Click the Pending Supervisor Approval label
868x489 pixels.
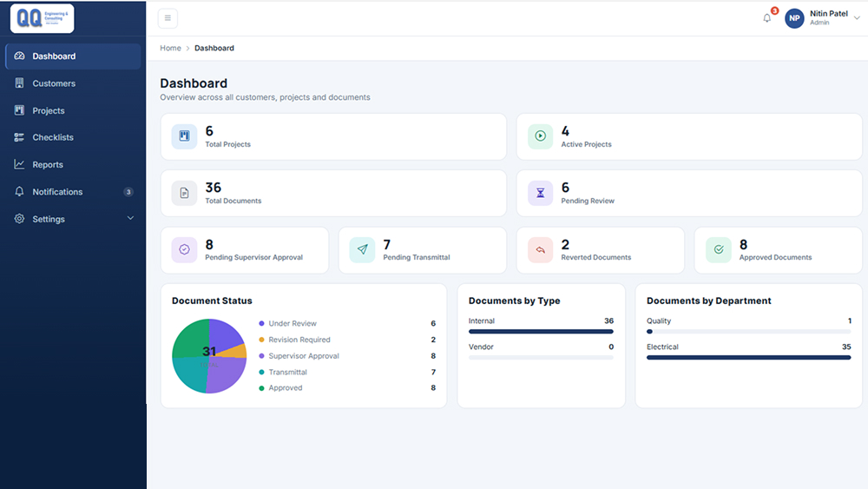click(254, 257)
